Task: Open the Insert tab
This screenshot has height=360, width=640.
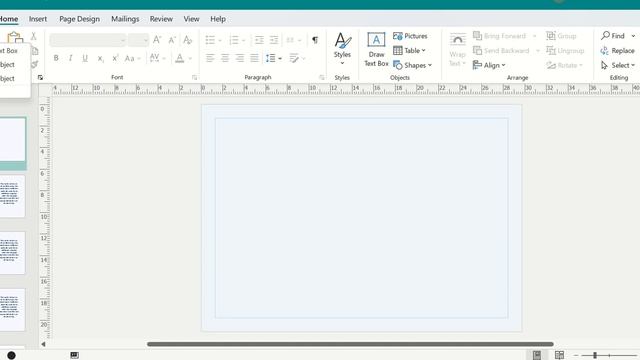Action: [x=38, y=19]
